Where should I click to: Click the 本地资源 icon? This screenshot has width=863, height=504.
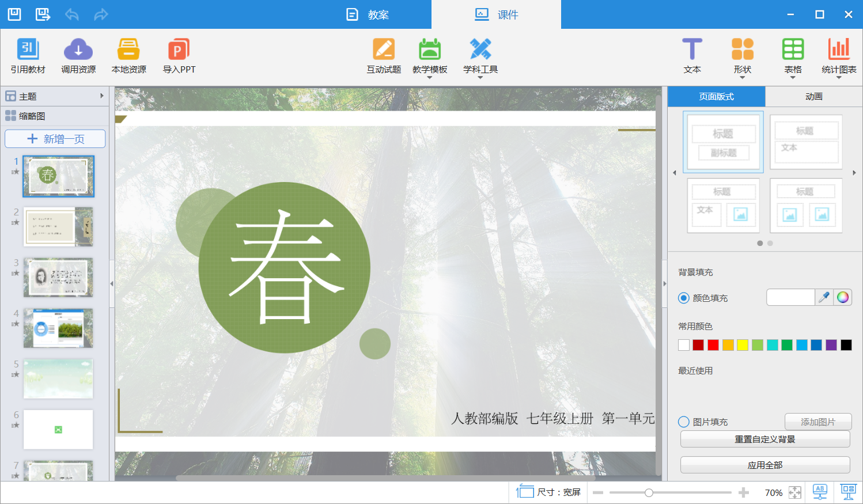pyautogui.click(x=128, y=50)
